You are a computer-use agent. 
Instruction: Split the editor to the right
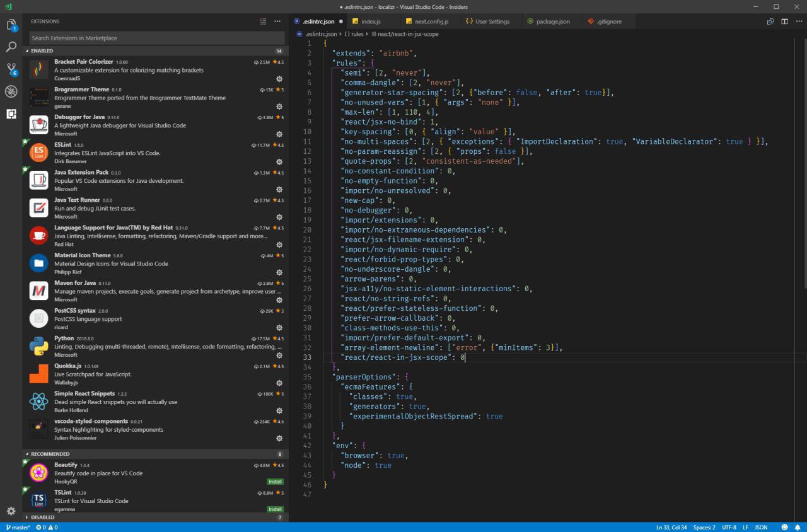(784, 21)
